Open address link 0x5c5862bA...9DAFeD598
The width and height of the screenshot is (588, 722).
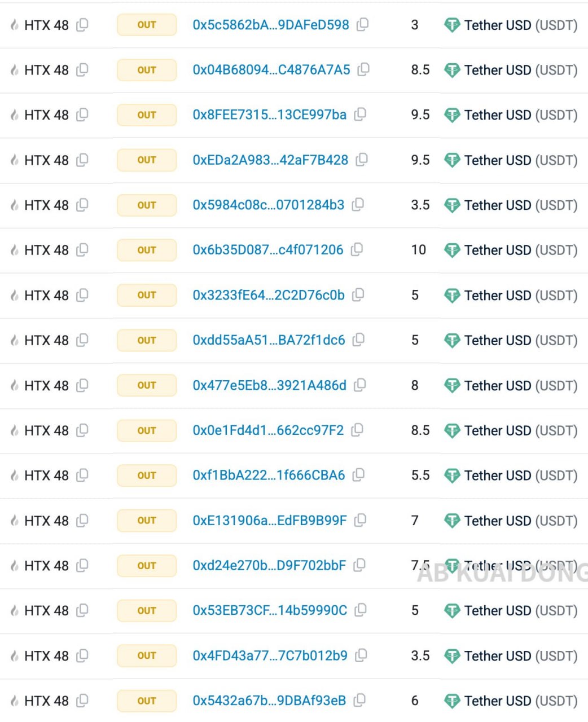tap(271, 25)
